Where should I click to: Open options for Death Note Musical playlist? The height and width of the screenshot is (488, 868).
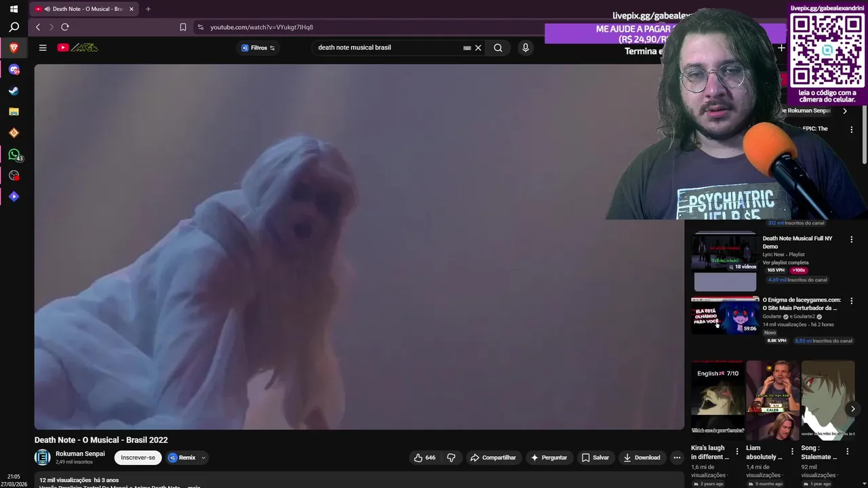[x=852, y=239]
